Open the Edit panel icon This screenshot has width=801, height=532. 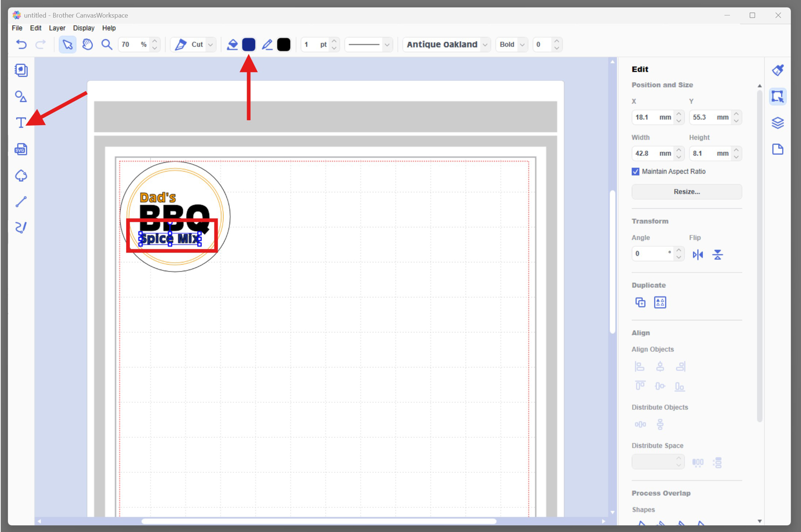tap(778, 96)
